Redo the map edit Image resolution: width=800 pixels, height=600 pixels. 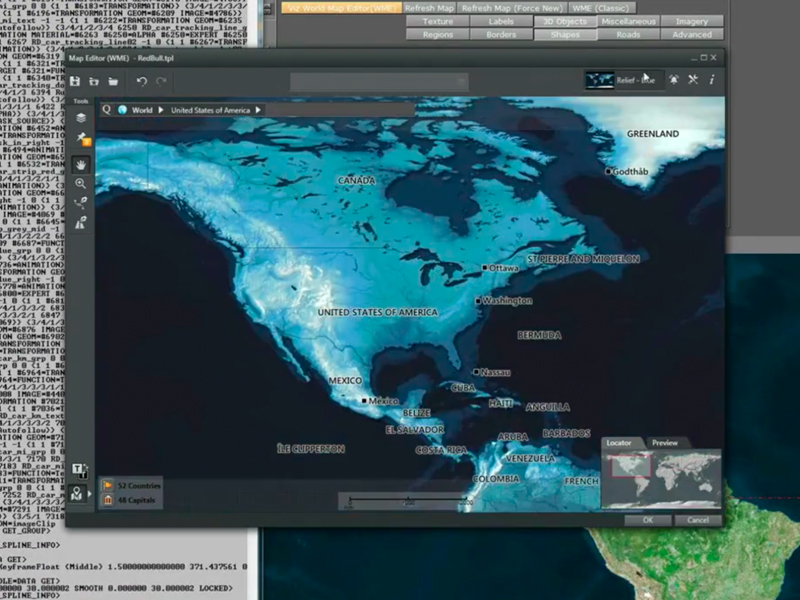pos(161,82)
